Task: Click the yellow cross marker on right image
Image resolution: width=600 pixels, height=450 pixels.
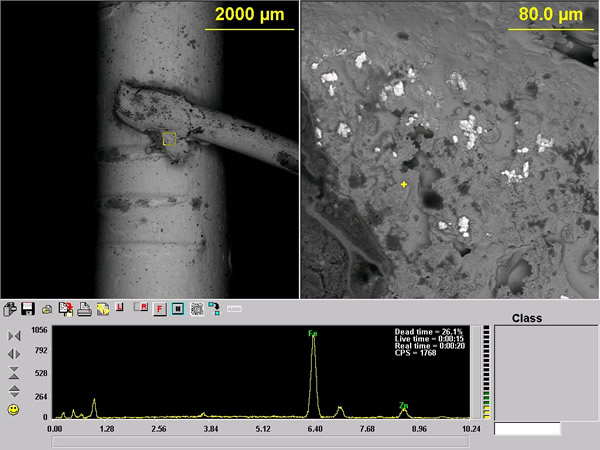Action: coord(404,184)
